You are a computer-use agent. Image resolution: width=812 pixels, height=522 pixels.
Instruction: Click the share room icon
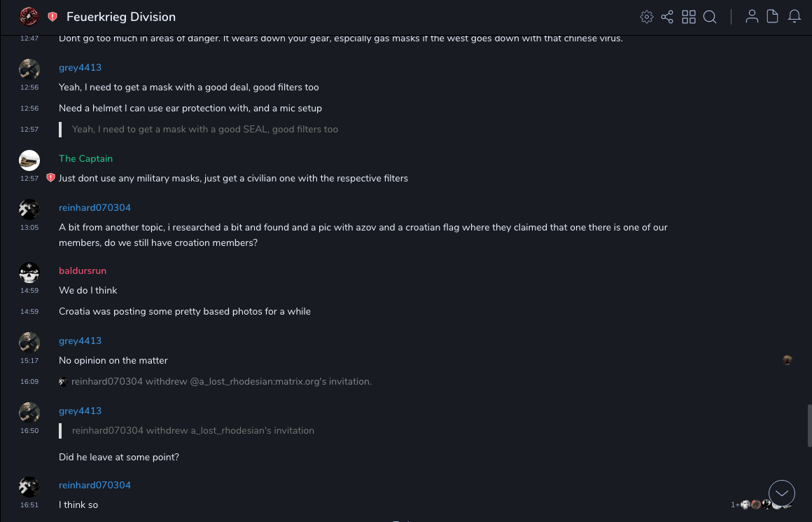click(667, 17)
